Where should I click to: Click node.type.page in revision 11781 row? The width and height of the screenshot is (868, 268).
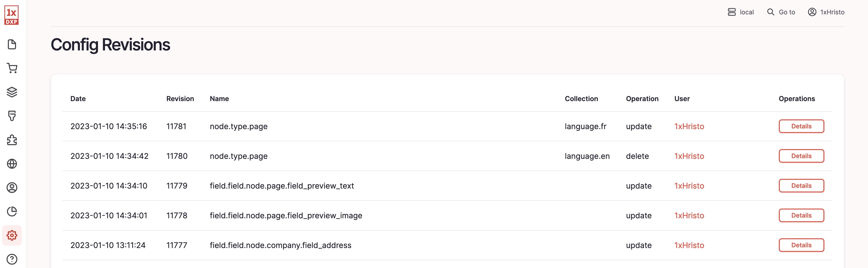(x=238, y=126)
